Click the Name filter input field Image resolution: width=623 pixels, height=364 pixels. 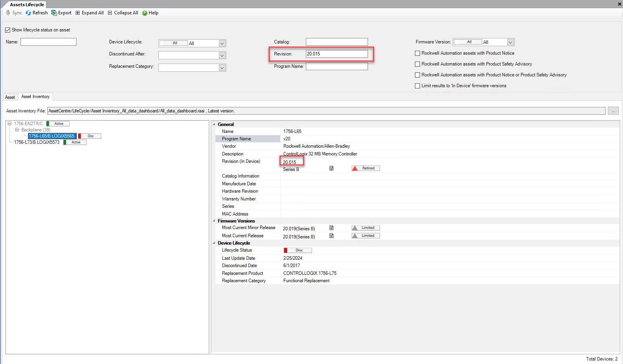(x=49, y=42)
